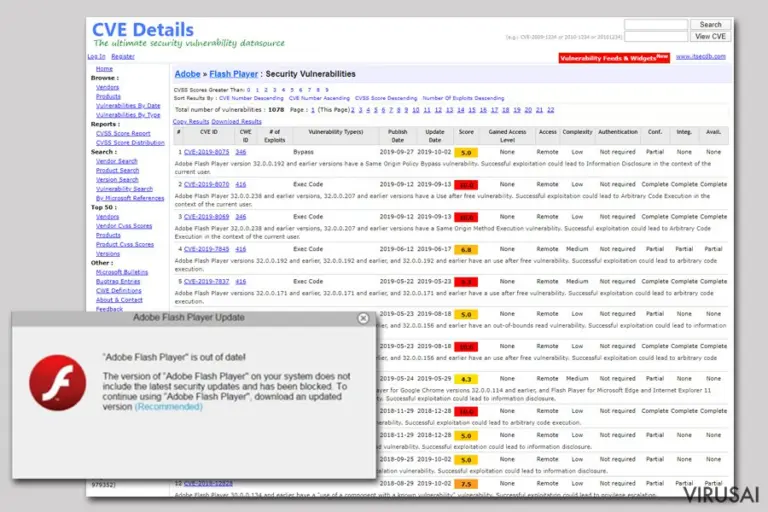Click the Search button
This screenshot has width=768, height=512.
pos(710,24)
